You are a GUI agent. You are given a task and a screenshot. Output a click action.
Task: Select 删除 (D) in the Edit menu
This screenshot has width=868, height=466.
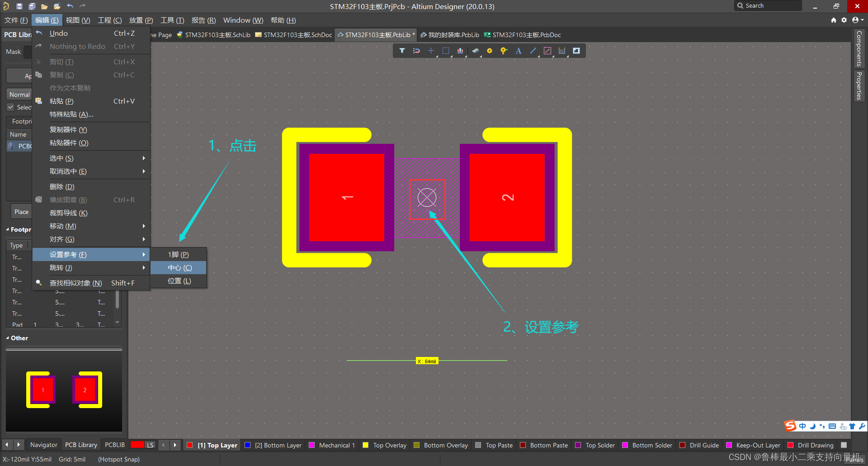tap(91, 186)
